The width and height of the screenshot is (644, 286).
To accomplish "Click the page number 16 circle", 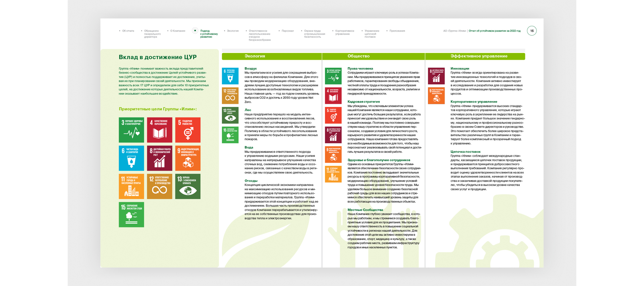I will [x=532, y=31].
